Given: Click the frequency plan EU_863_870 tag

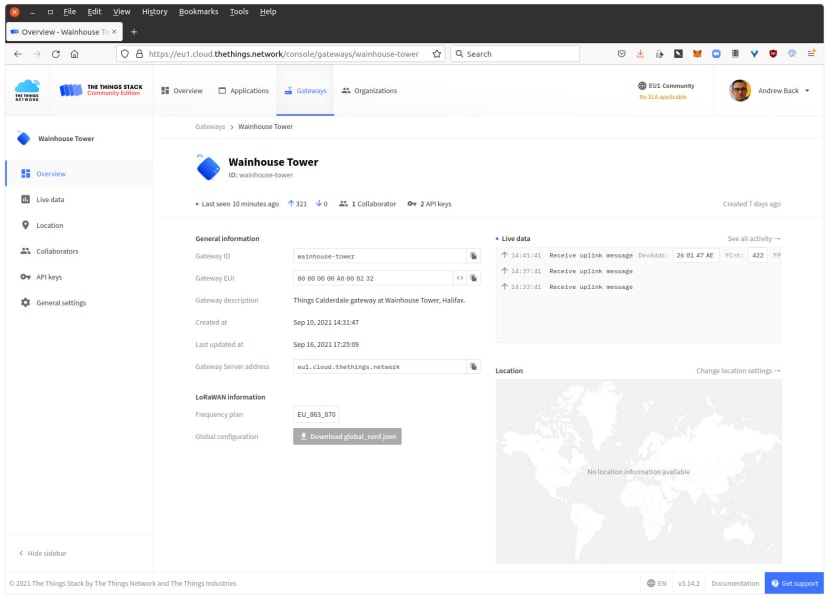Looking at the screenshot, I should point(316,414).
